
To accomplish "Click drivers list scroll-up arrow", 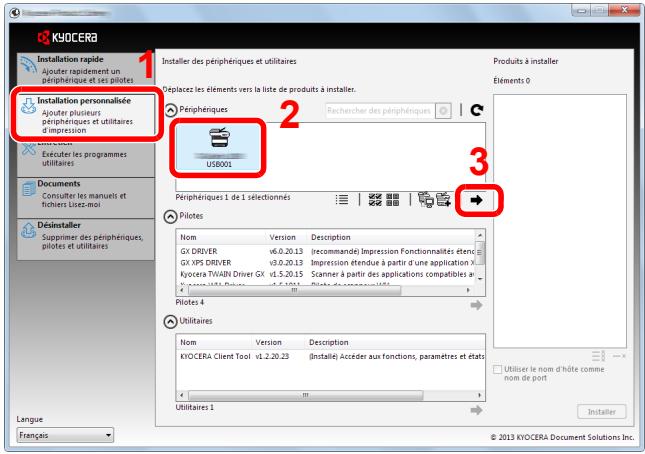I will (480, 235).
